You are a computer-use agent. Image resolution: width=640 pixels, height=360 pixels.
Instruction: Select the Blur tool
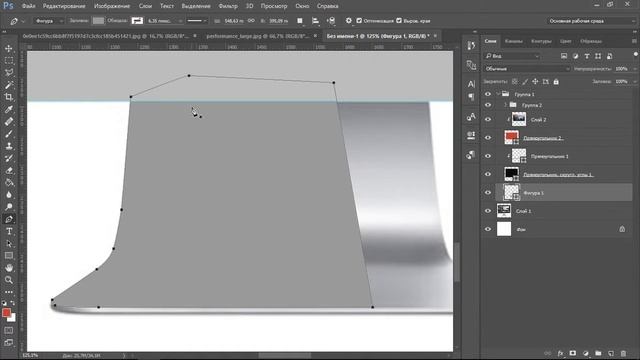pyautogui.click(x=9, y=195)
